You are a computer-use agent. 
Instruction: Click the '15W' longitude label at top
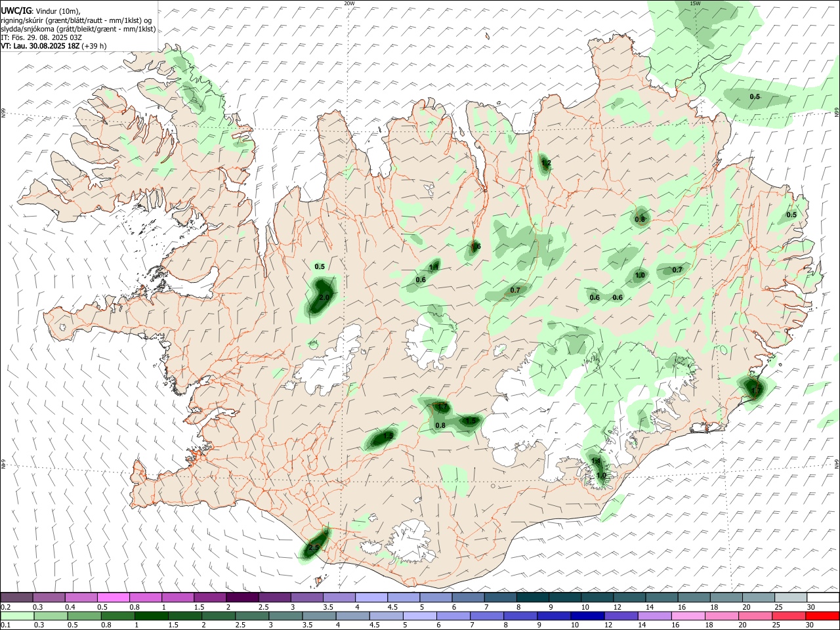(x=696, y=3)
